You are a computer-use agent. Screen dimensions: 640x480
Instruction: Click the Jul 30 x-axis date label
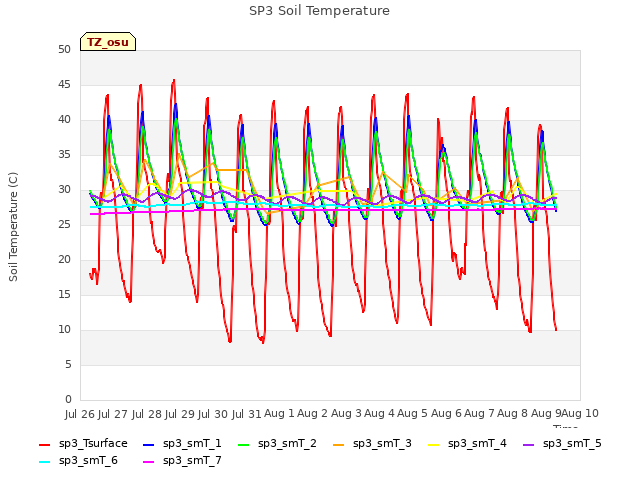click(x=213, y=414)
